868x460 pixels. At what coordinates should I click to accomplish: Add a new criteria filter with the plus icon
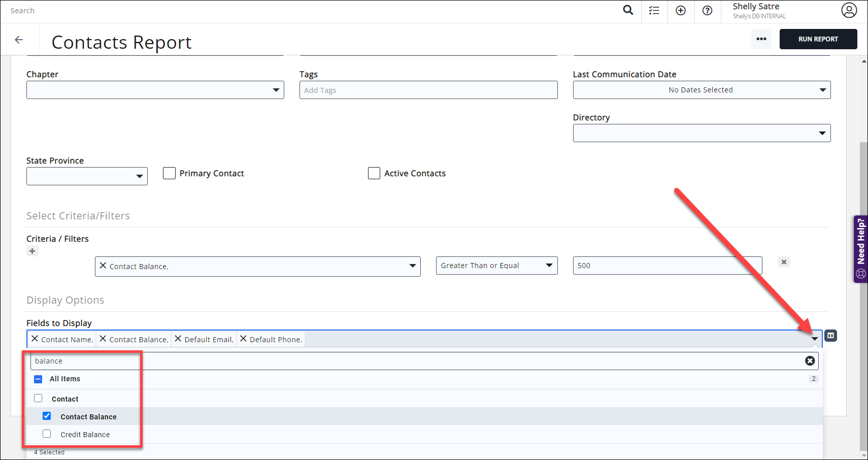[32, 251]
